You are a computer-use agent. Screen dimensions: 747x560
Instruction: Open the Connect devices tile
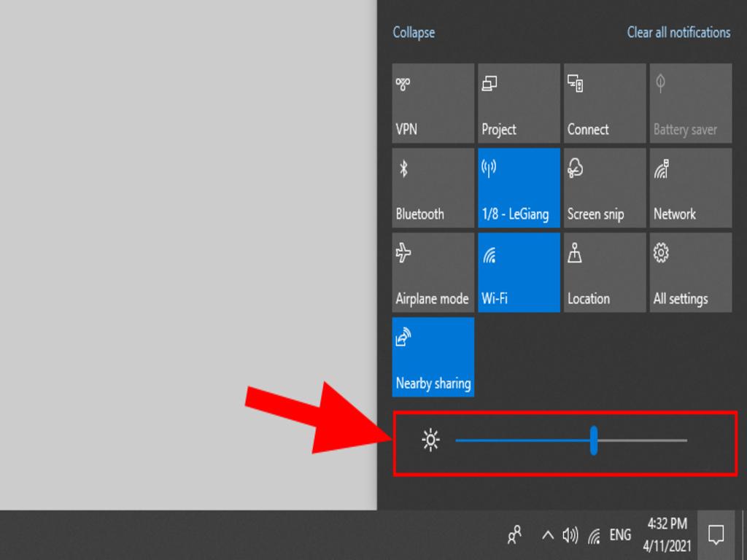(605, 103)
